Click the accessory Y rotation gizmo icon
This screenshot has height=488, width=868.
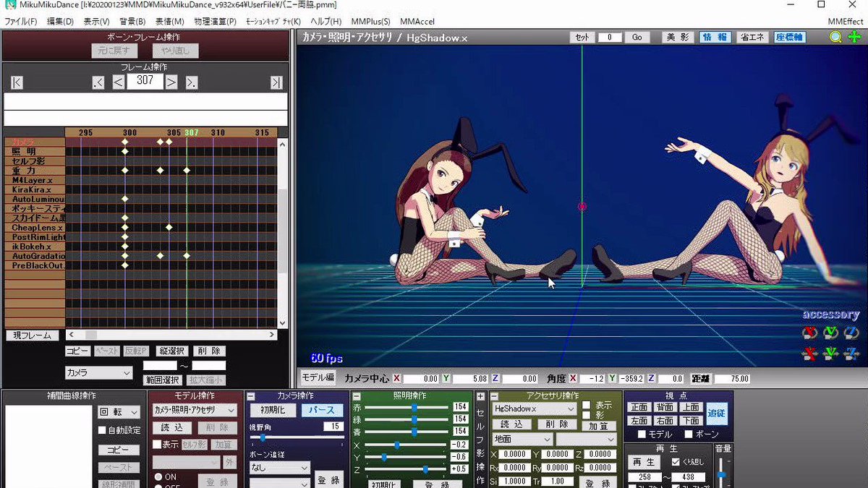coord(831,333)
